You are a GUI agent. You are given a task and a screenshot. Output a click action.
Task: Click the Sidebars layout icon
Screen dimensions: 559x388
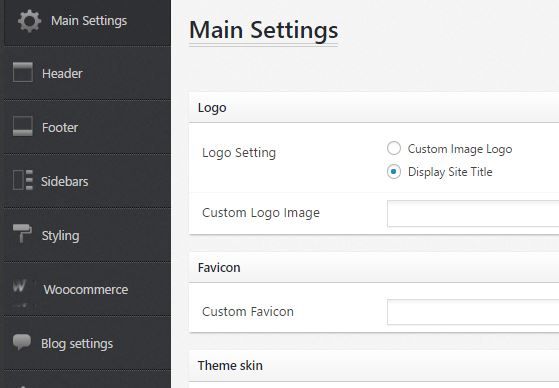pyautogui.click(x=22, y=180)
